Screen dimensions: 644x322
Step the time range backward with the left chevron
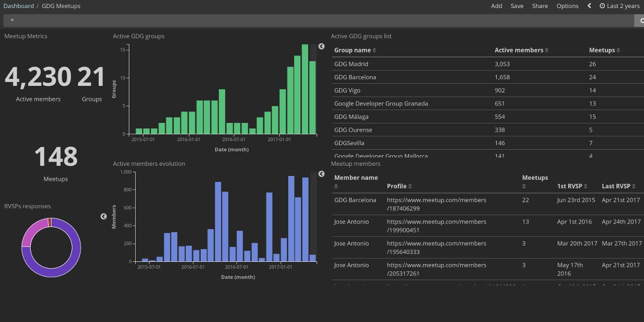(589, 6)
